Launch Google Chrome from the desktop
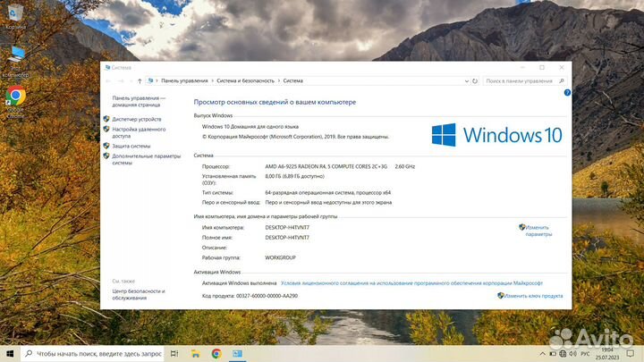 click(x=15, y=103)
